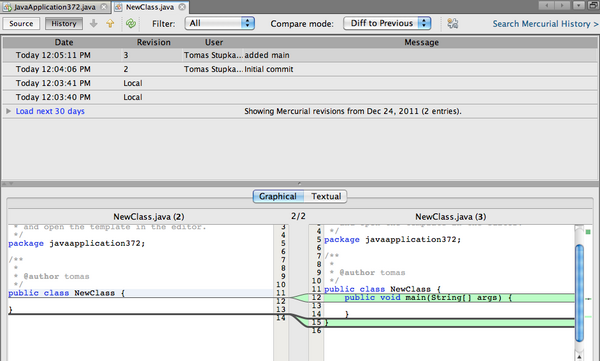
Task: Select revision 2 Initial commit row
Action: (300, 69)
